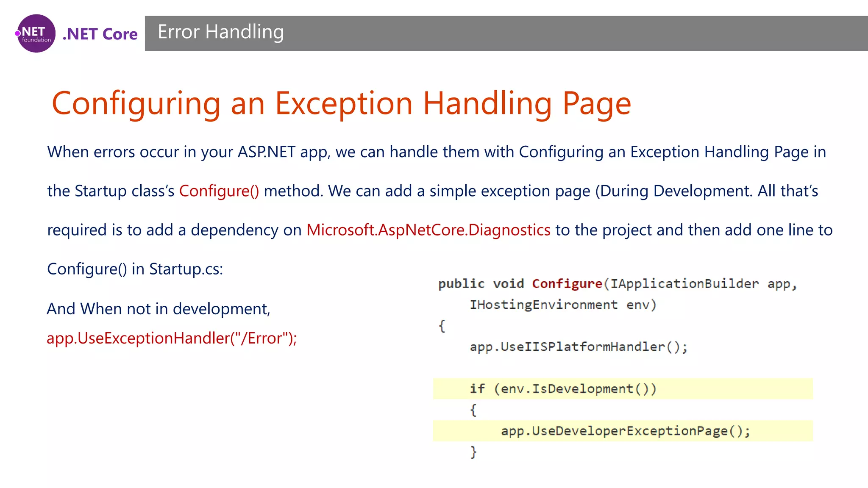
Task: Click the Configure keyword in code snippet
Action: point(567,283)
